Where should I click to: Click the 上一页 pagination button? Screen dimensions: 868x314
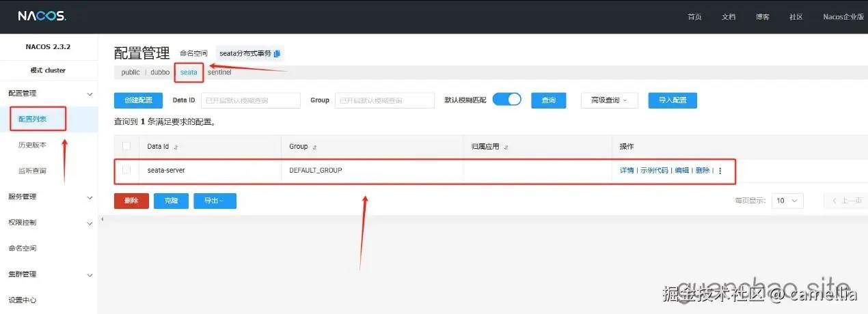pos(846,201)
